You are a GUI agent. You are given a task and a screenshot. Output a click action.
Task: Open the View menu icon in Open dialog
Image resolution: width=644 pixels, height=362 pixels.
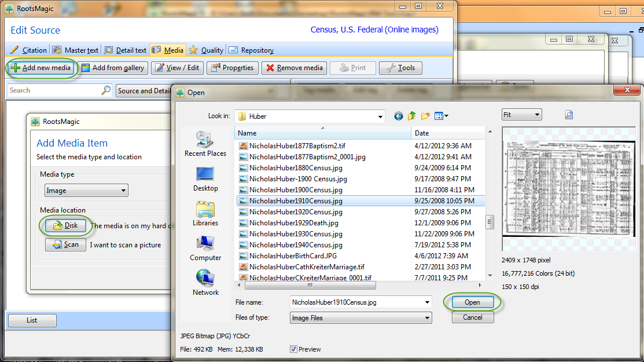click(x=441, y=116)
